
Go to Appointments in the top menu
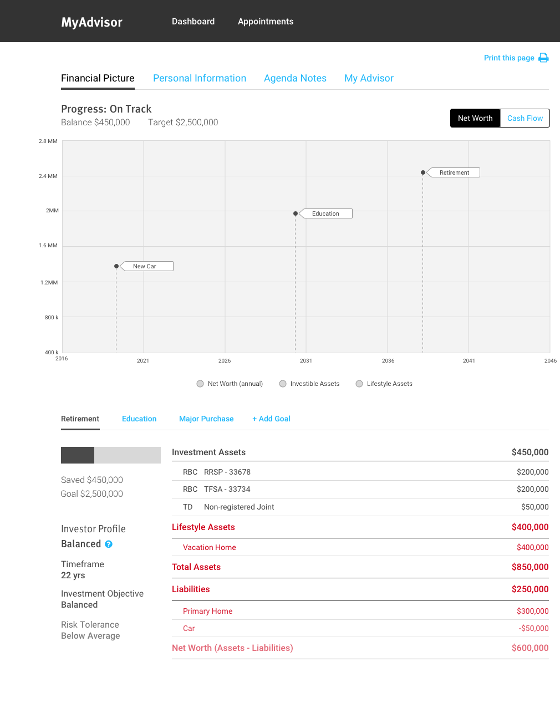pyautogui.click(x=266, y=22)
